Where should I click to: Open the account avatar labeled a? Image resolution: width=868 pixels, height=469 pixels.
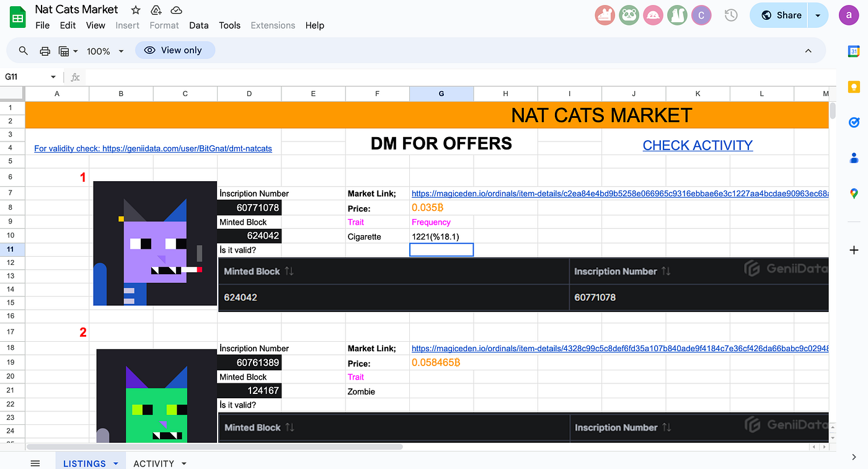[x=849, y=16]
